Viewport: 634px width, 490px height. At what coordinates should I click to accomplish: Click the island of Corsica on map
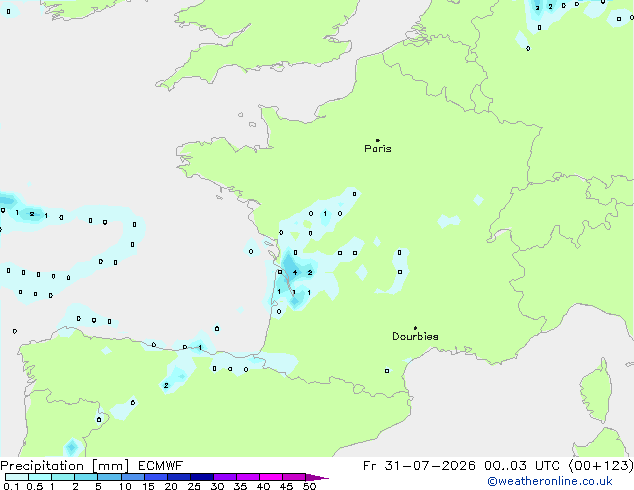pyautogui.click(x=596, y=390)
